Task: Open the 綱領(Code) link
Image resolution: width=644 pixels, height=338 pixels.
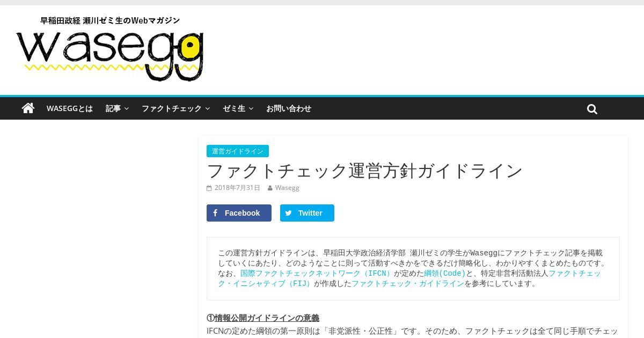Action: [445, 274]
